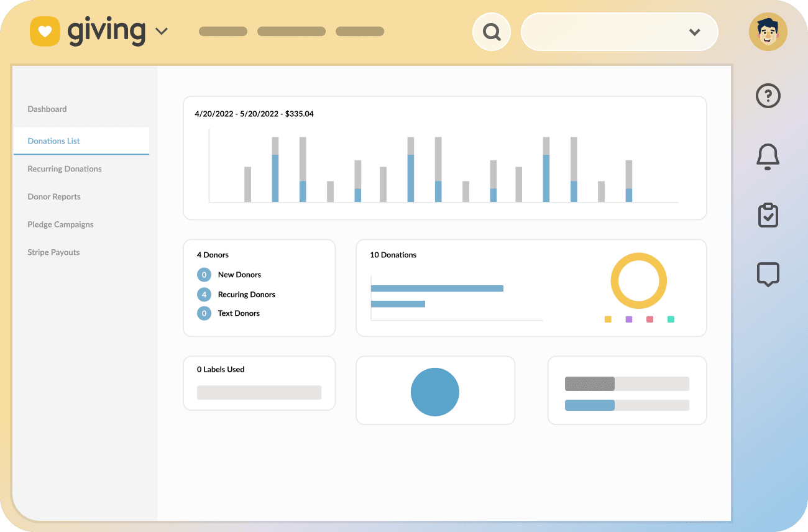Open the feedback speech bubble icon
The image size is (808, 532).
(768, 274)
